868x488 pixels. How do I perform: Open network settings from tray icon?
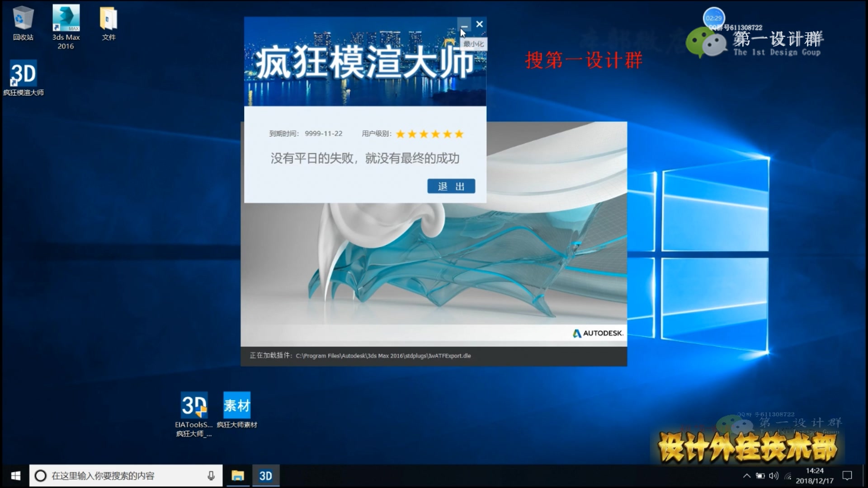coord(788,476)
